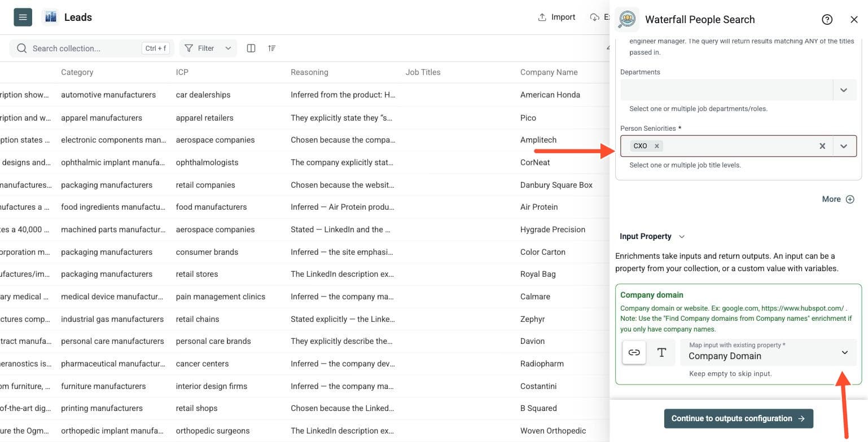Focus the Search collection field
Image resolution: width=868 pixels, height=442 pixels.
[91, 48]
